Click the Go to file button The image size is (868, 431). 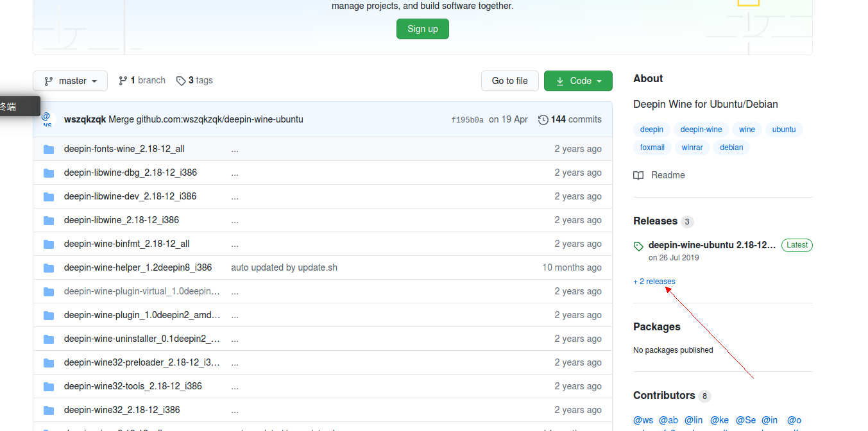(x=509, y=81)
